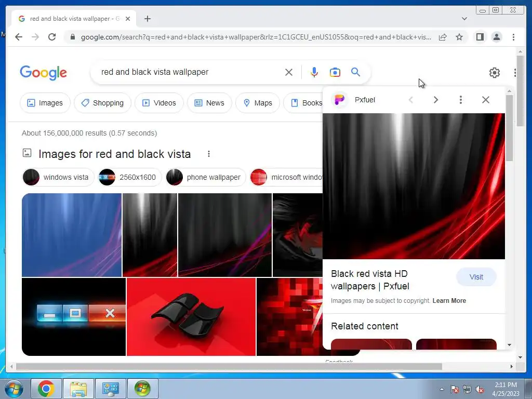532x399 pixels.
Task: Go back to the previous page
Action: [19, 37]
